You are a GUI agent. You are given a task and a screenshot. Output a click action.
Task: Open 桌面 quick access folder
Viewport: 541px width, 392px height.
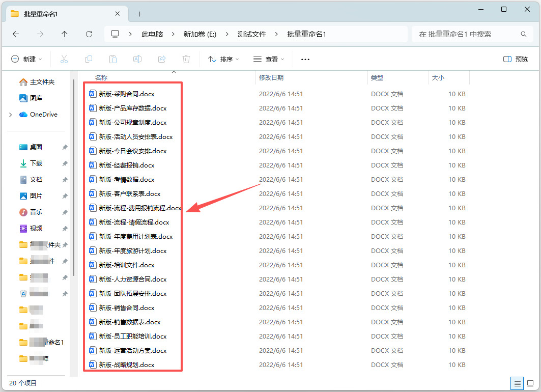[x=31, y=147]
